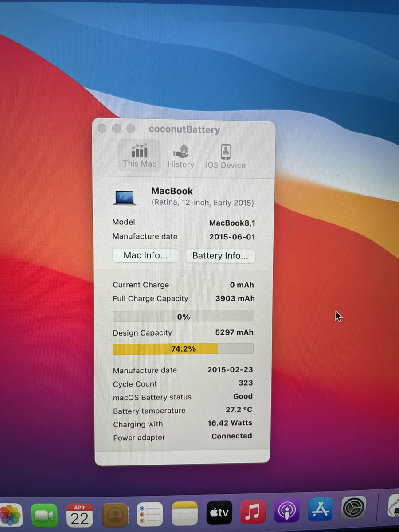Switch to the This Mac tab
The height and width of the screenshot is (532, 399).
coord(139,156)
